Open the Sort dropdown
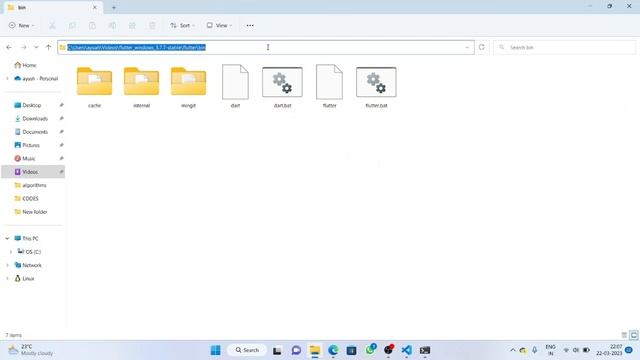This screenshot has width=640, height=360. [x=182, y=25]
